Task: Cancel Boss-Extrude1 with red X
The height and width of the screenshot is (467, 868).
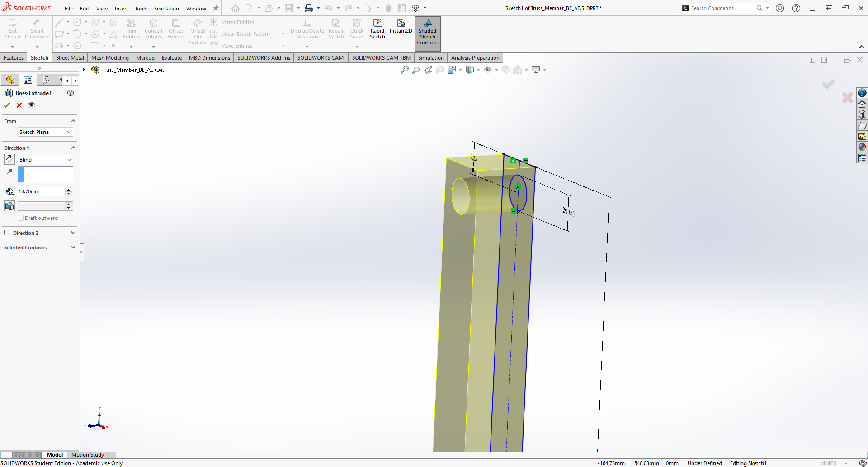Action: (19, 105)
